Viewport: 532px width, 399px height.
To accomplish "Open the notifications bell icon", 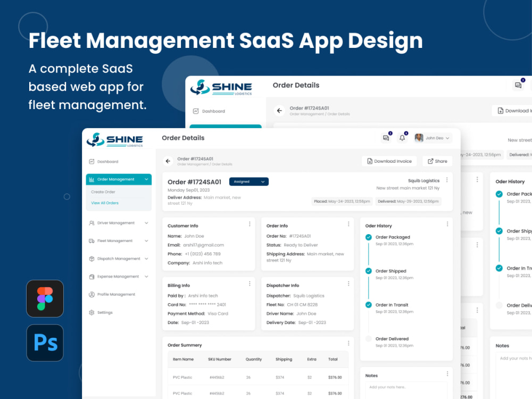I will [x=402, y=138].
